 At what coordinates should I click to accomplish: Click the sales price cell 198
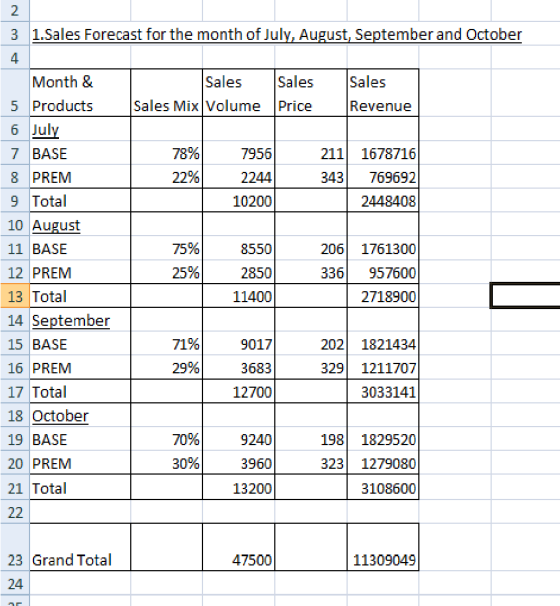[311, 440]
